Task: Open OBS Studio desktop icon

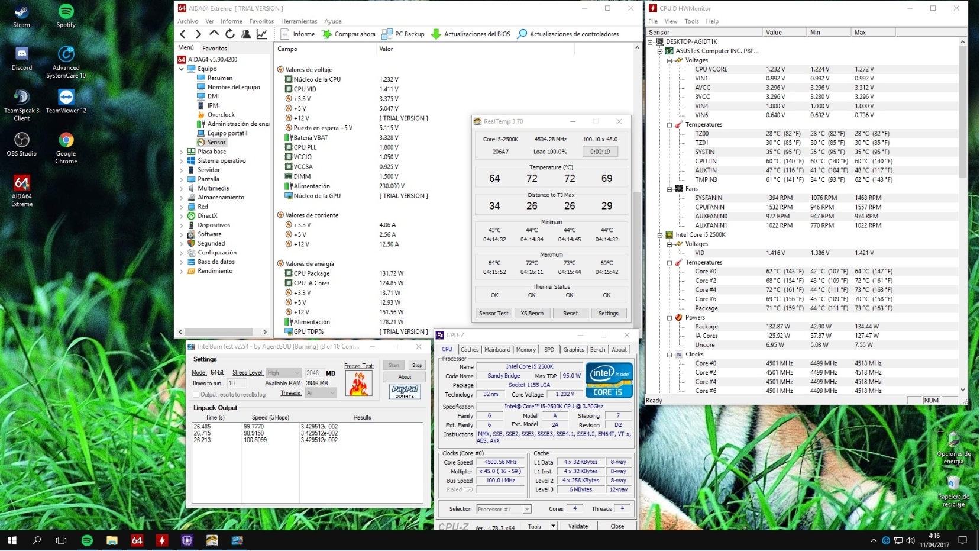Action: (x=22, y=144)
